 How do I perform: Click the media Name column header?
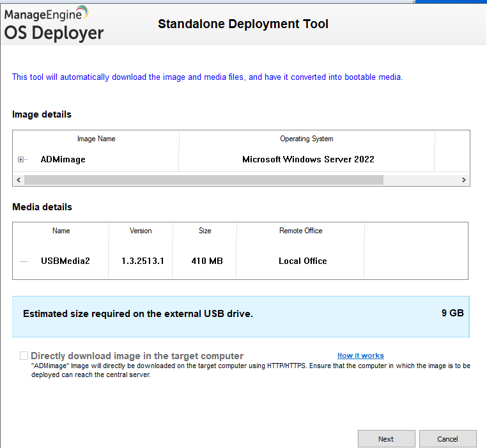coord(61,231)
